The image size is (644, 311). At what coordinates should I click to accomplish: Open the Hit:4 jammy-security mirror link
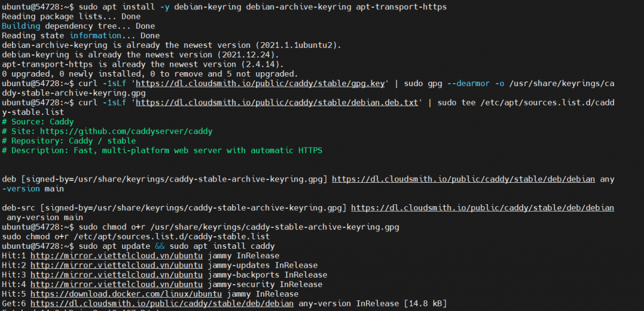click(x=116, y=284)
